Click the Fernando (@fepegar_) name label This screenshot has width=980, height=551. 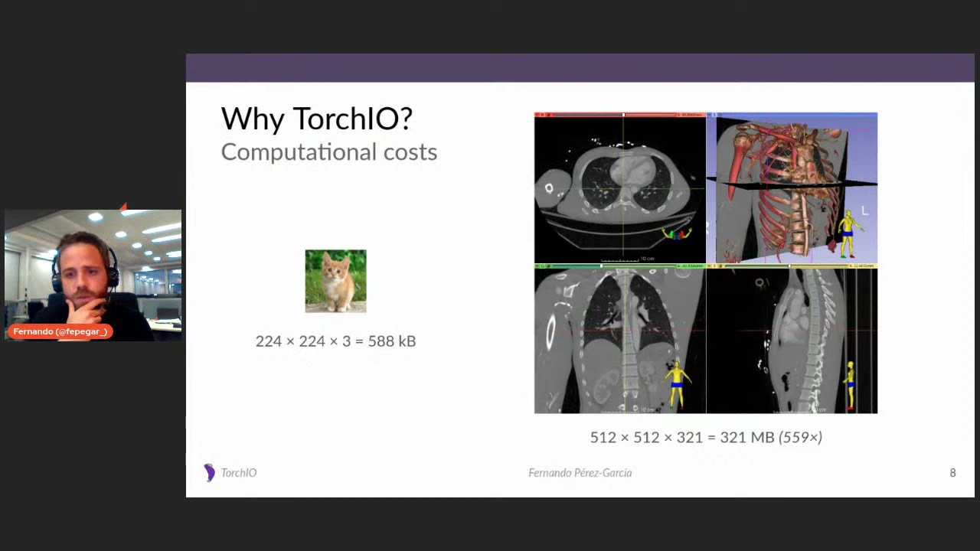[x=60, y=331]
